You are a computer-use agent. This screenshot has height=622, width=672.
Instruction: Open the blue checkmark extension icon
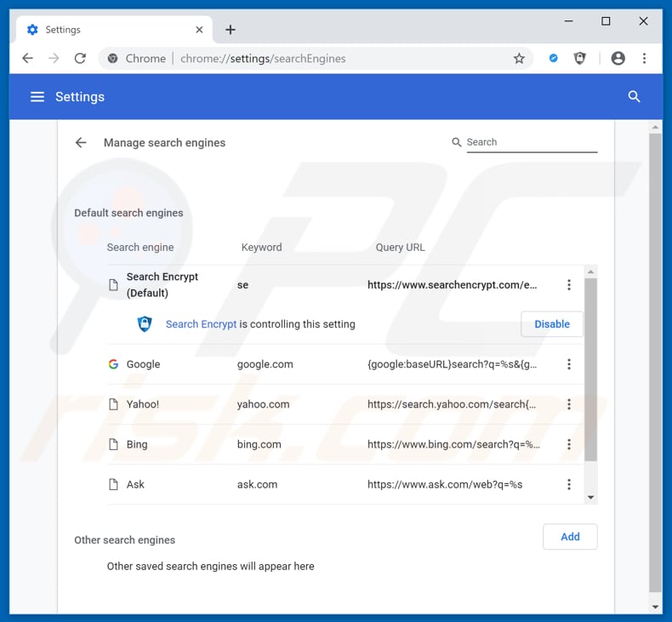tap(553, 58)
